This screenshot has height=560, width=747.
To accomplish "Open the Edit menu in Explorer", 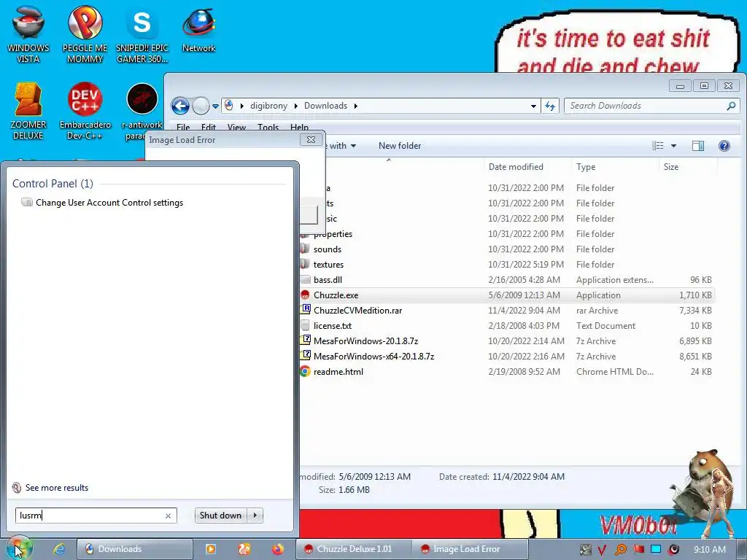I will pyautogui.click(x=208, y=127).
